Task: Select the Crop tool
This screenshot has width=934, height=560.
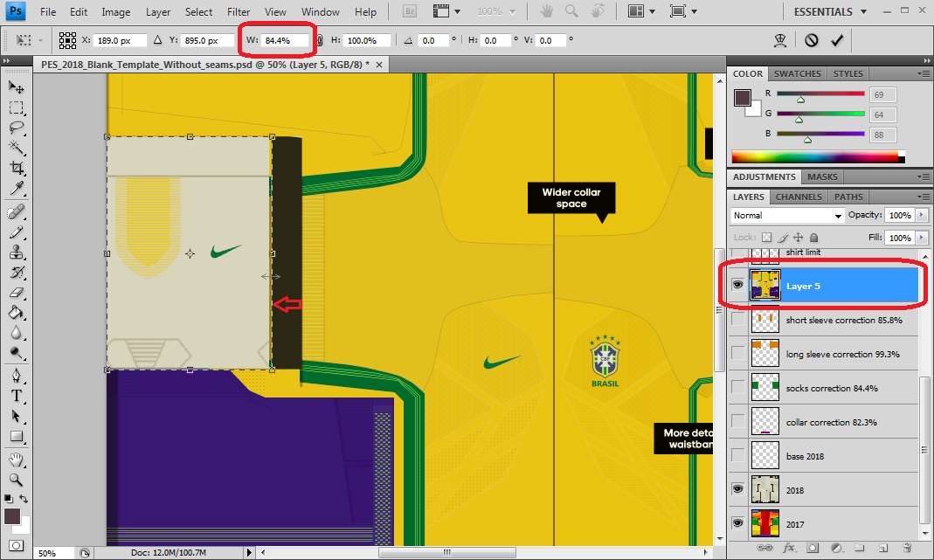Action: point(16,168)
